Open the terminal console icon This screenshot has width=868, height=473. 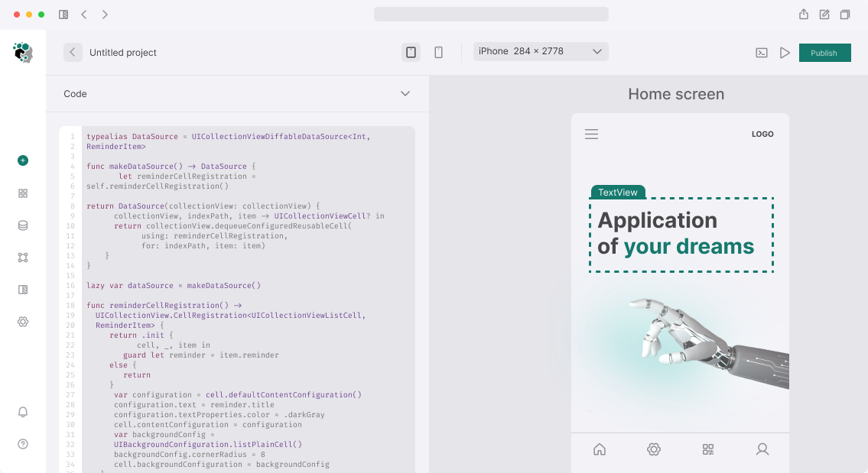pyautogui.click(x=762, y=53)
